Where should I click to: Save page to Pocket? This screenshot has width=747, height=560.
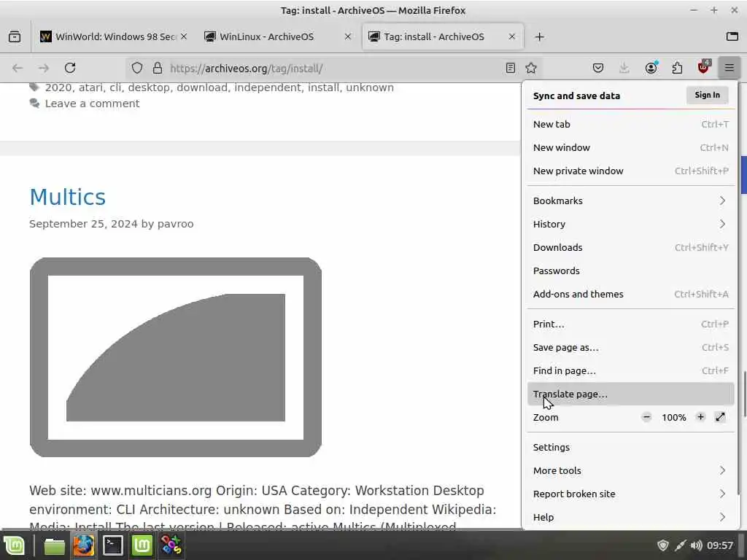click(x=598, y=68)
